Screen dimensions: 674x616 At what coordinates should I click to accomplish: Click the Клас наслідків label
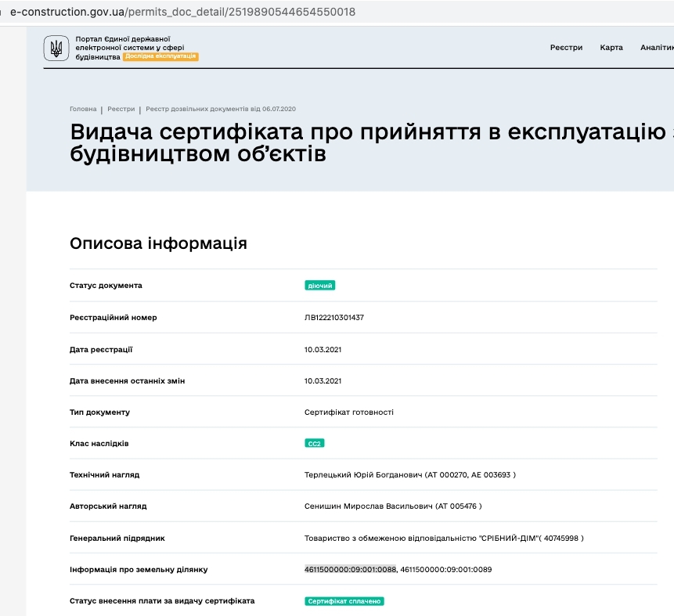tap(99, 443)
